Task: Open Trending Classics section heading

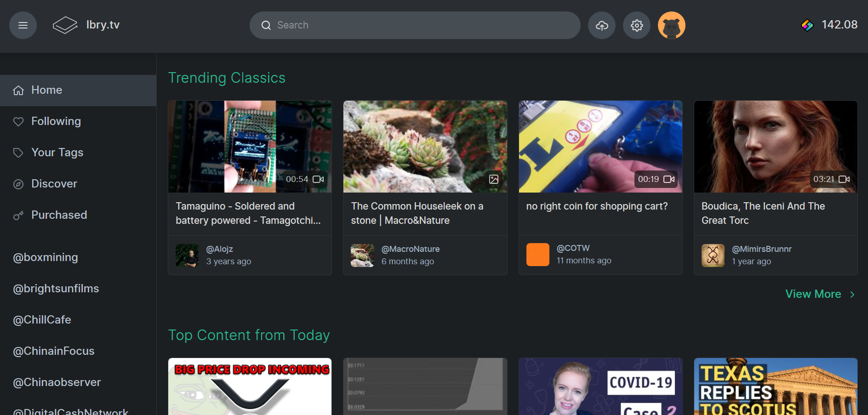Action: click(227, 78)
